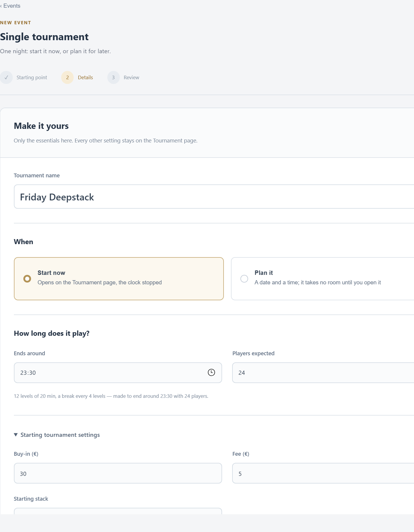
Task: Click 'A date and a time' description
Action: coord(318,282)
